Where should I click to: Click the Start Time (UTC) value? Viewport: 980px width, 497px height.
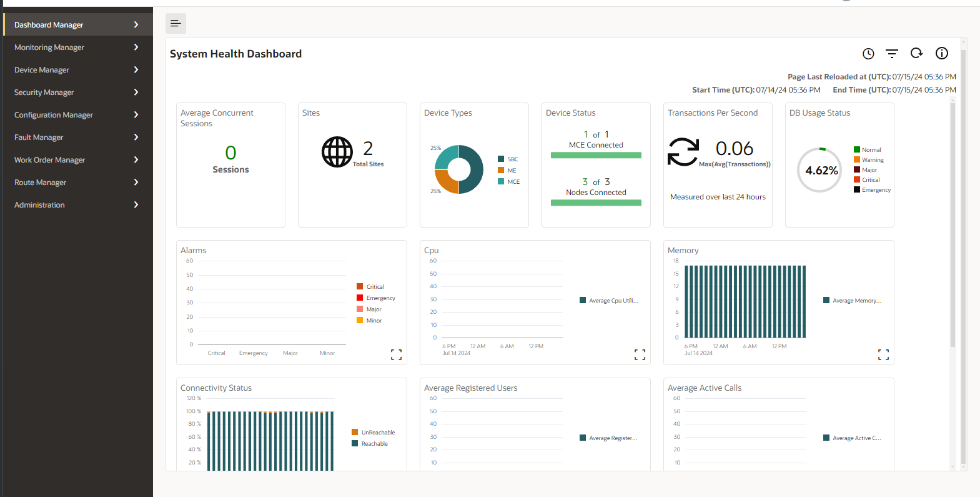pos(788,89)
